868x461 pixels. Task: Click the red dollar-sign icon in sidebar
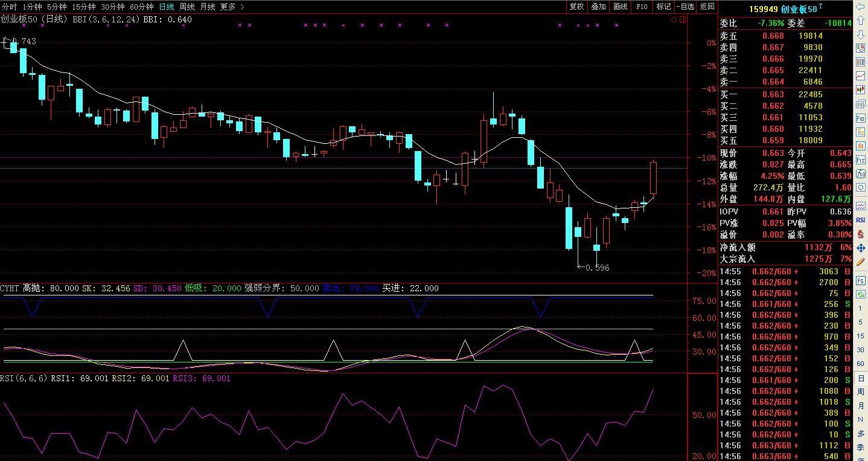861,234
